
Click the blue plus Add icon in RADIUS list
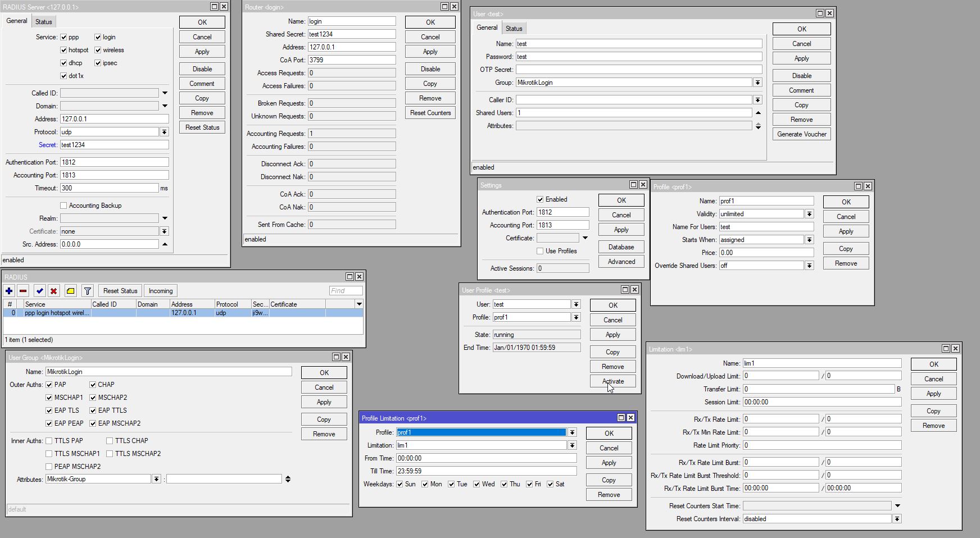pyautogui.click(x=9, y=291)
